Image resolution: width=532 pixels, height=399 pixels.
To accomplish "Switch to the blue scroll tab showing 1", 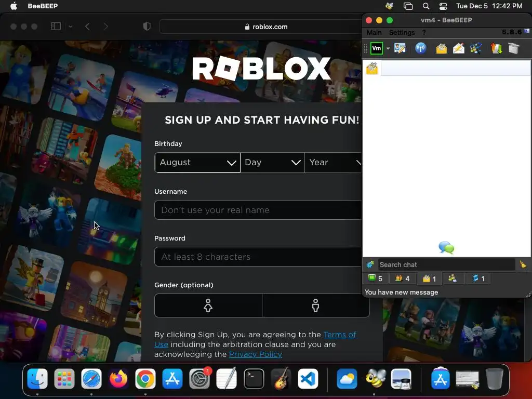I will (x=478, y=278).
